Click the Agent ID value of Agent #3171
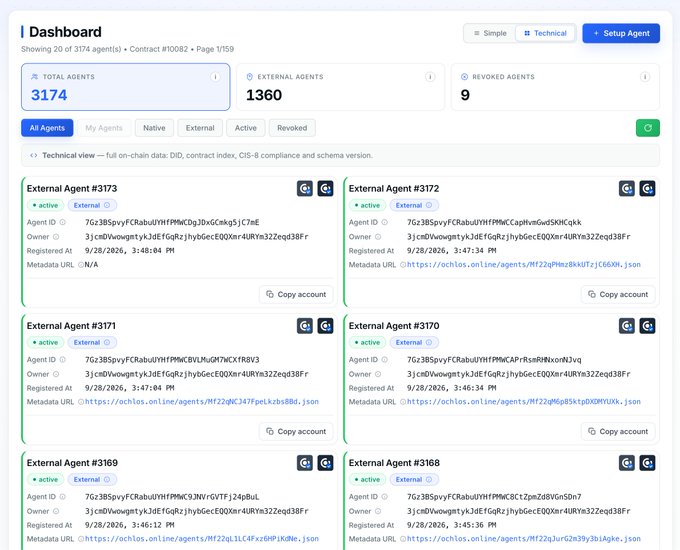The image size is (680, 550). coord(172,360)
